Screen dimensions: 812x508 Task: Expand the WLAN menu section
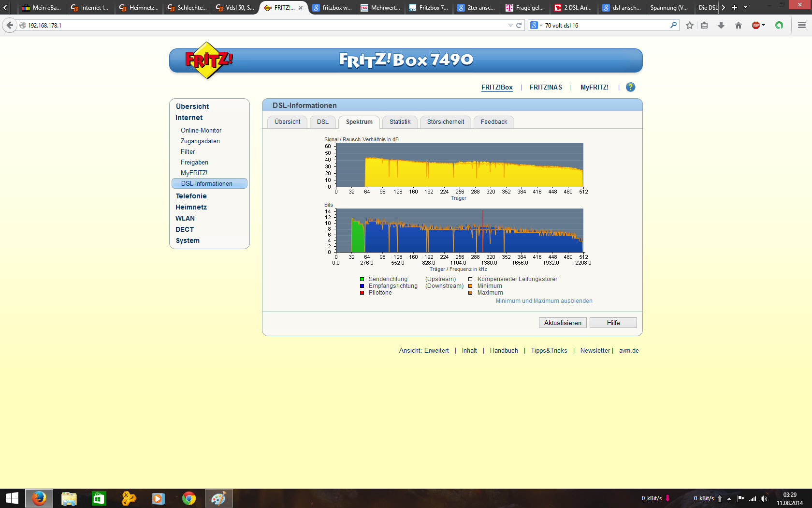pyautogui.click(x=185, y=218)
